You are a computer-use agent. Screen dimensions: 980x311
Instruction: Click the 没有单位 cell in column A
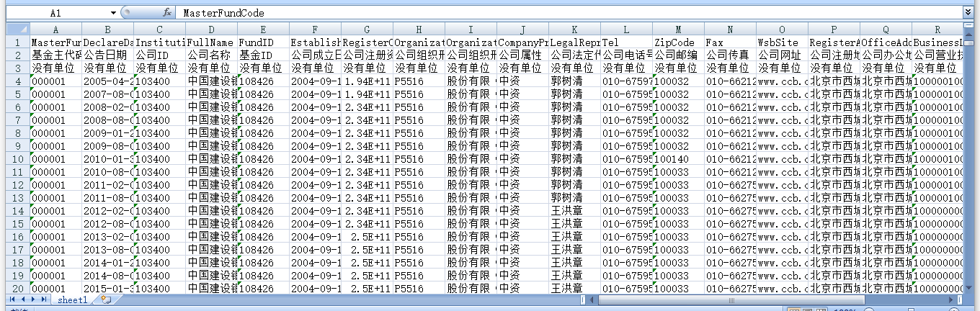[55, 68]
